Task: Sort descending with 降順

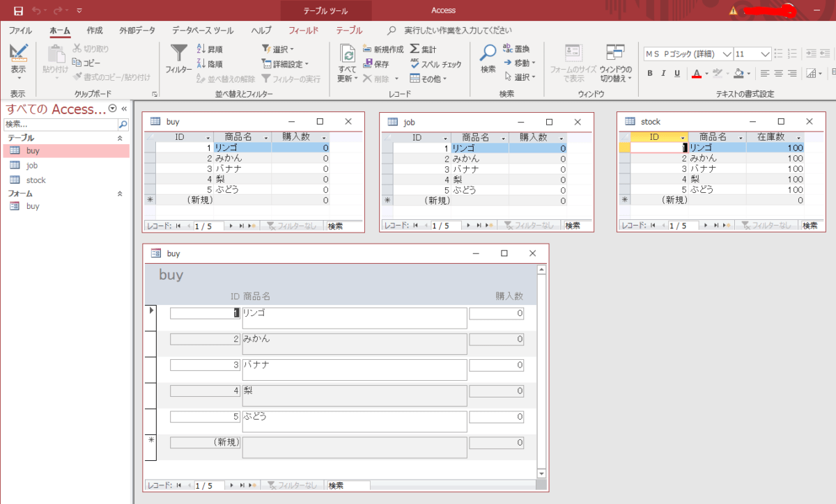Action: click(210, 63)
